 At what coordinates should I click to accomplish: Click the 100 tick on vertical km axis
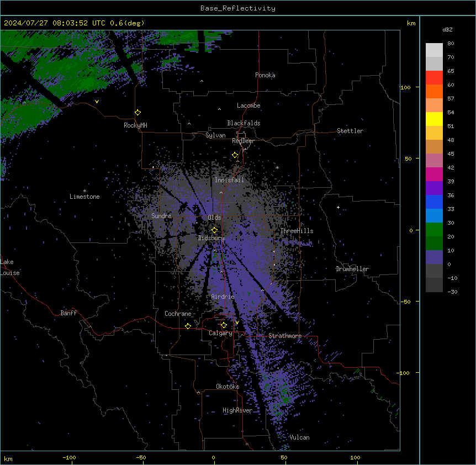click(x=405, y=87)
